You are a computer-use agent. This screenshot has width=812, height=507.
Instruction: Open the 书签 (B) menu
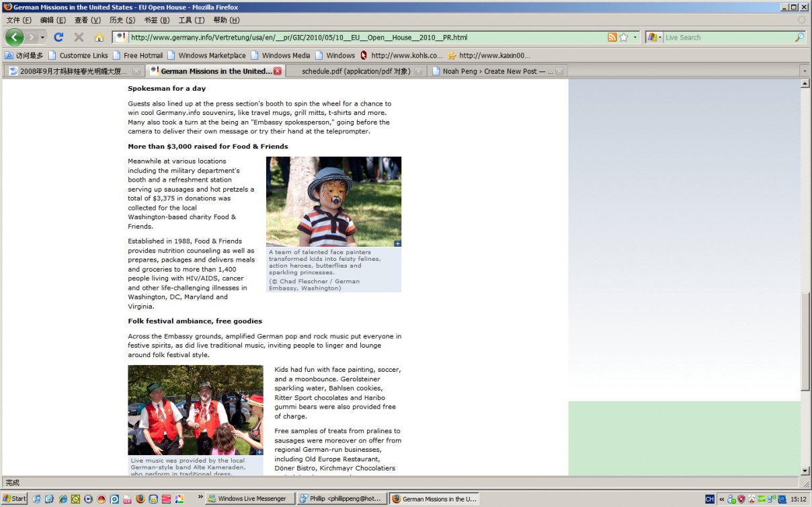pos(157,20)
